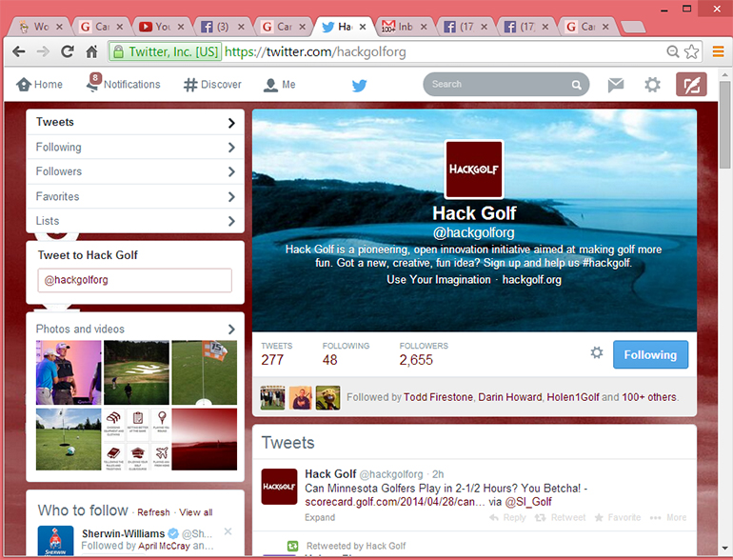733x560 pixels.
Task: Open the Followers sidebar row
Action: pos(135,171)
